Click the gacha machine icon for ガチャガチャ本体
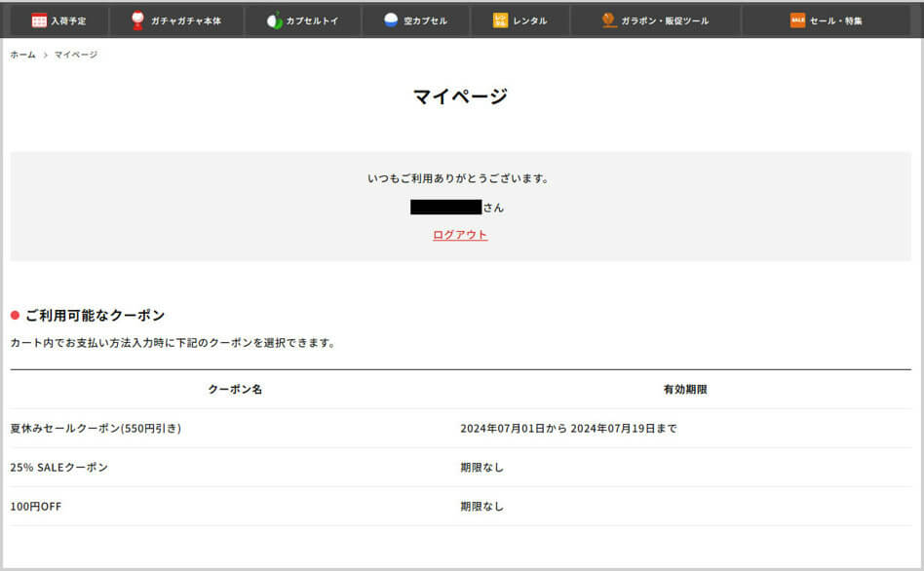Viewport: 924px width, 571px height. click(x=137, y=20)
